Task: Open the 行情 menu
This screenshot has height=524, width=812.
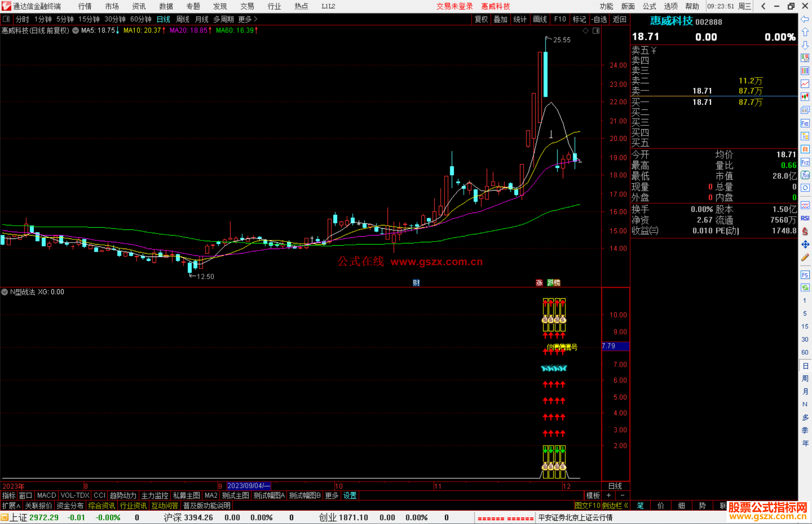Action: [85, 6]
